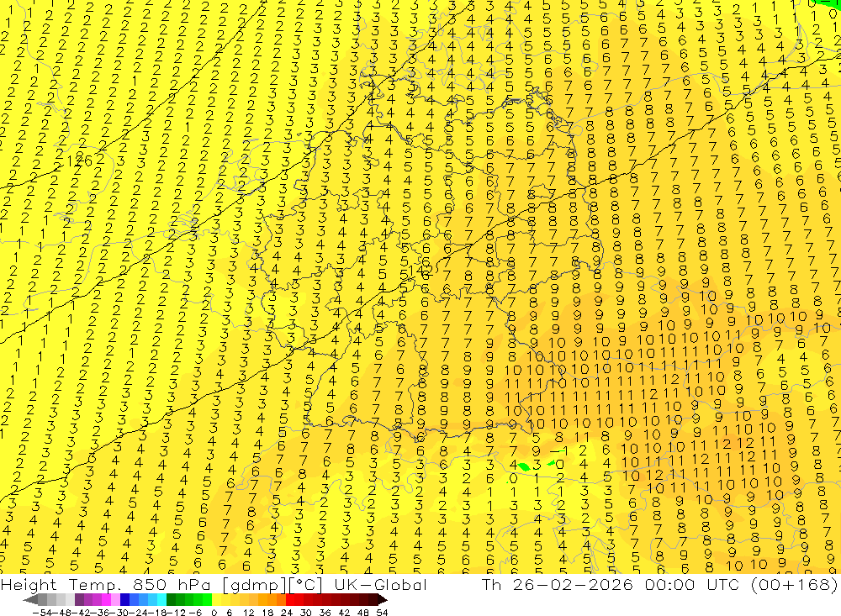This screenshot has width=841, height=616.
Task: Click the "54" legend scale end label
Action: pos(382,613)
